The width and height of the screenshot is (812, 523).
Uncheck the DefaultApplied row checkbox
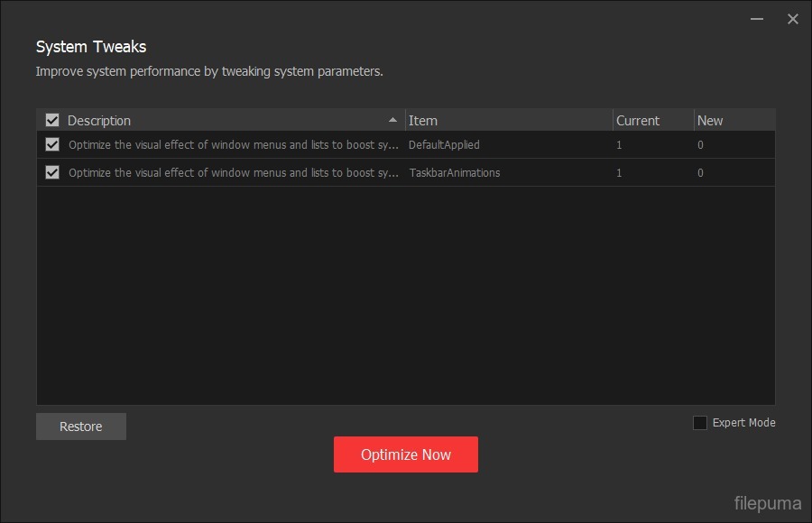(52, 144)
